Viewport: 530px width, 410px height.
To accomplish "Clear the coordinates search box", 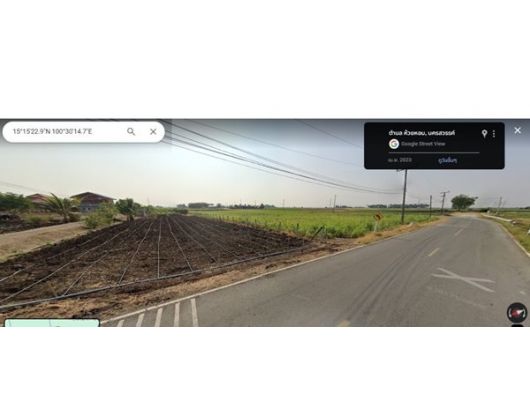I will point(153,131).
